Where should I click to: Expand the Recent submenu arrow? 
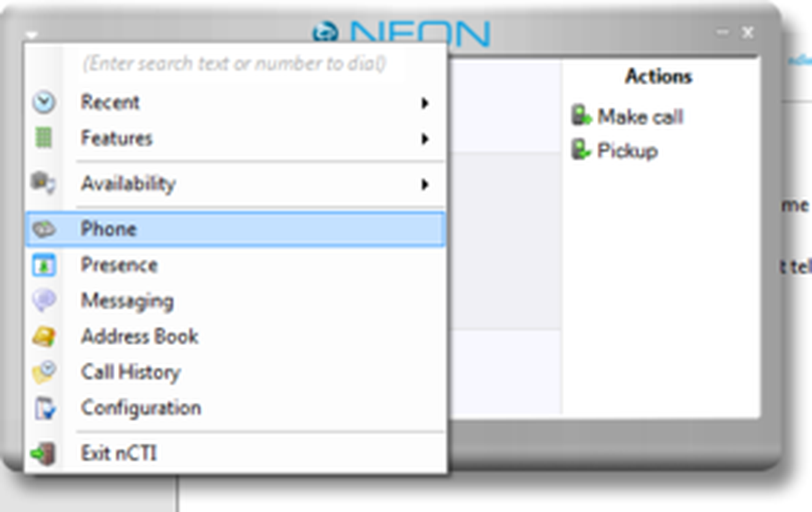pos(425,103)
